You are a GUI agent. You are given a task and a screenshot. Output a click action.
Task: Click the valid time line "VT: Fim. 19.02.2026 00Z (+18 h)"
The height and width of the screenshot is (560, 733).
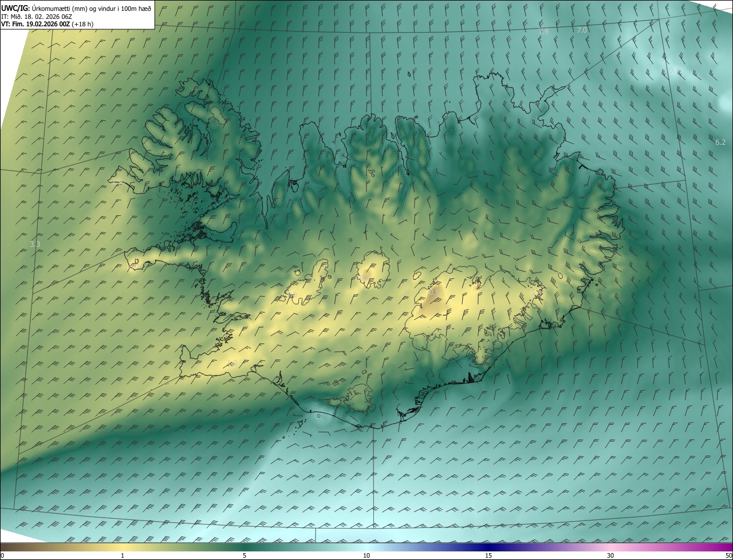pyautogui.click(x=48, y=24)
